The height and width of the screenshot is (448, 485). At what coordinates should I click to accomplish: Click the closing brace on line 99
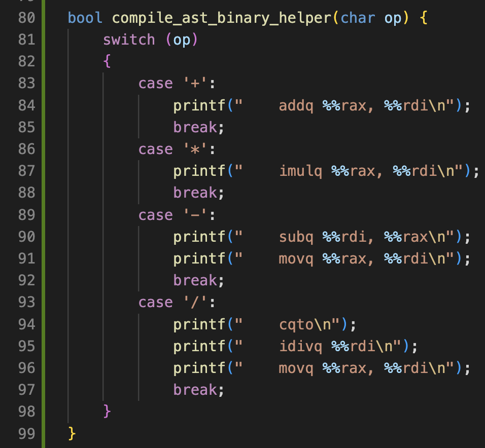point(72,434)
